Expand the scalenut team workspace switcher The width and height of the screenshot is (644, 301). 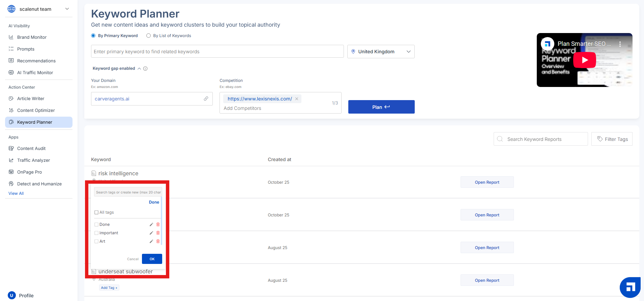click(67, 9)
